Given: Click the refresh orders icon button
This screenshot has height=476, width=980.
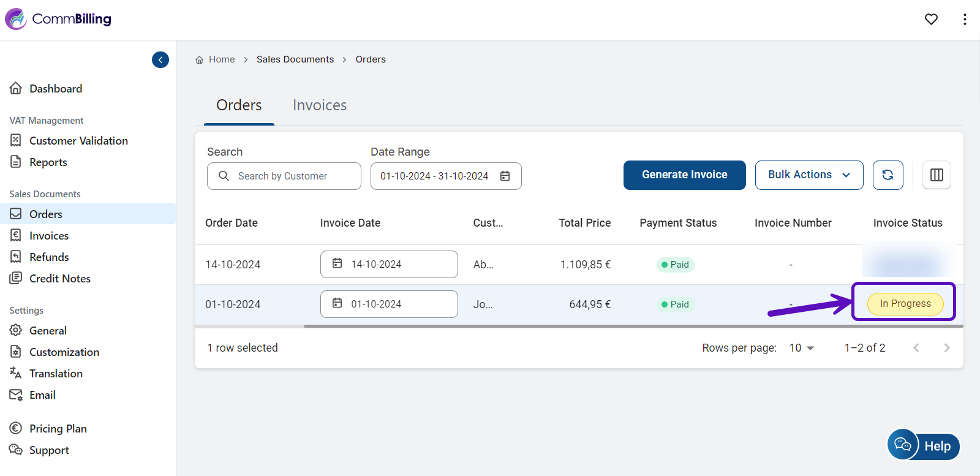Looking at the screenshot, I should pyautogui.click(x=888, y=175).
